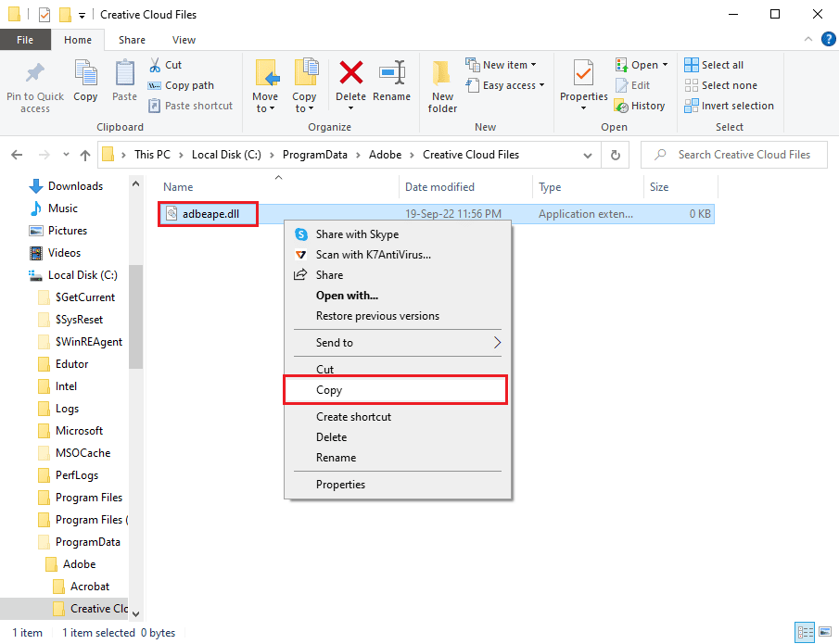Select the Edutor folder in tree

click(64, 364)
